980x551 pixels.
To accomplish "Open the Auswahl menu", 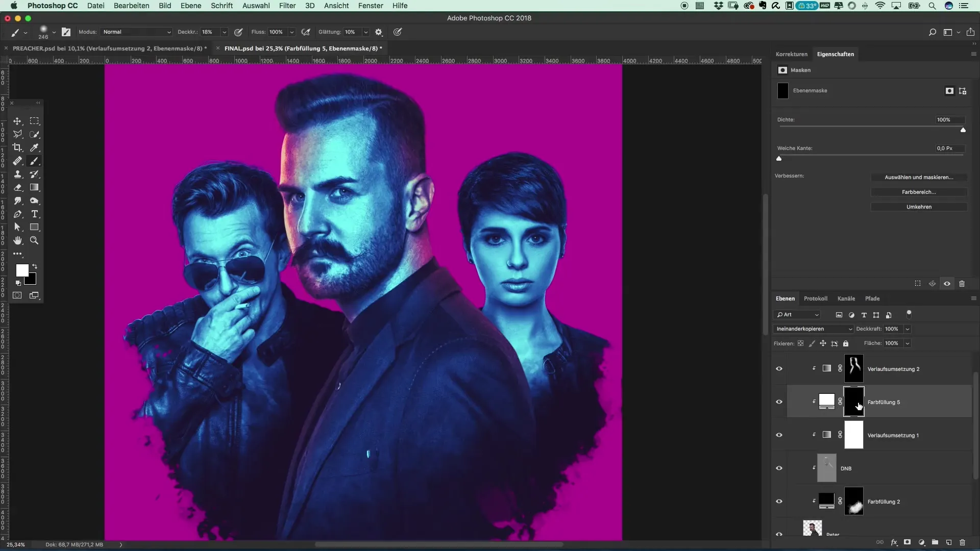I will tap(256, 6).
